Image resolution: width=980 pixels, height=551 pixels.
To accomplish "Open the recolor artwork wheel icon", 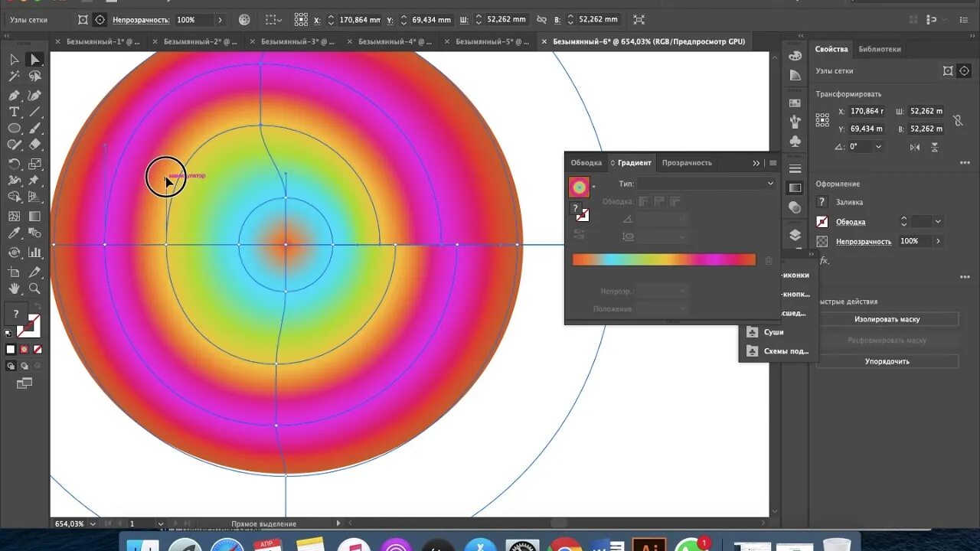I will coord(244,19).
